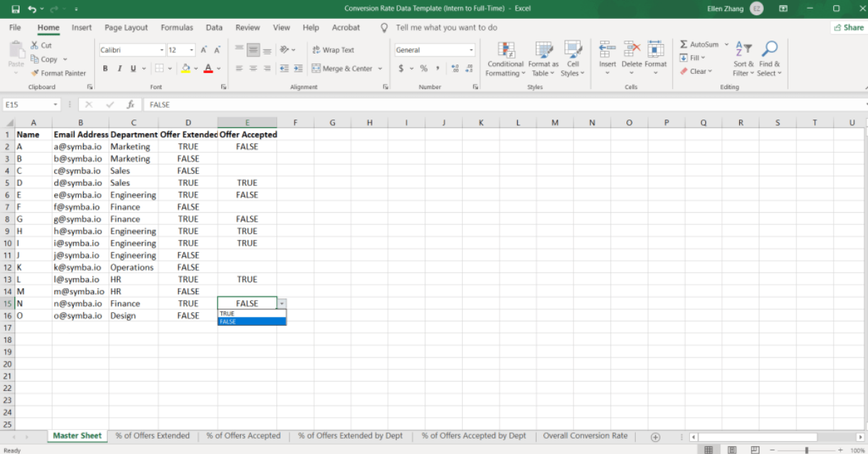Open the font name dropdown
This screenshot has height=454, width=868.
click(162, 50)
